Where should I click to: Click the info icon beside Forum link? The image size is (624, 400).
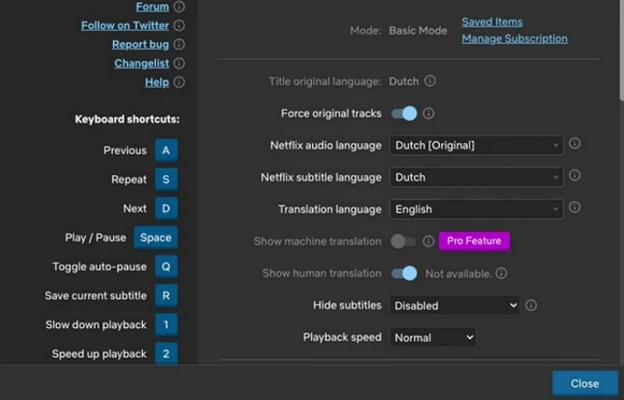(179, 6)
